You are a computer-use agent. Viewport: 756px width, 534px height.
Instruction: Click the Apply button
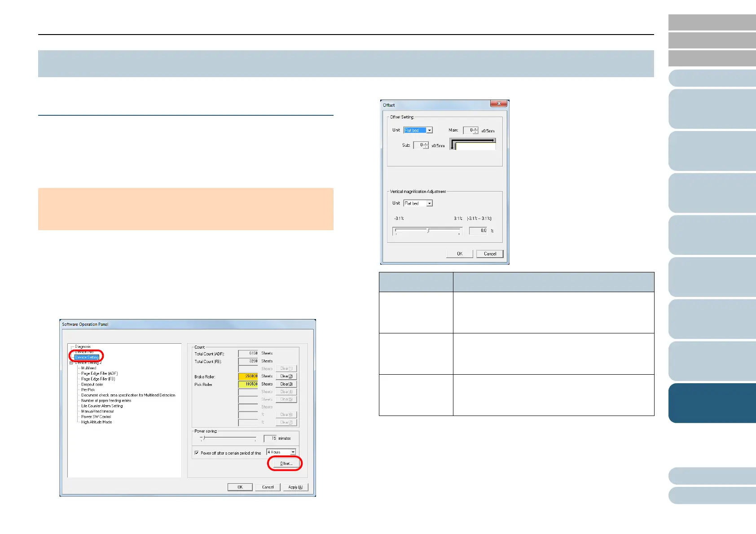pyautogui.click(x=295, y=487)
